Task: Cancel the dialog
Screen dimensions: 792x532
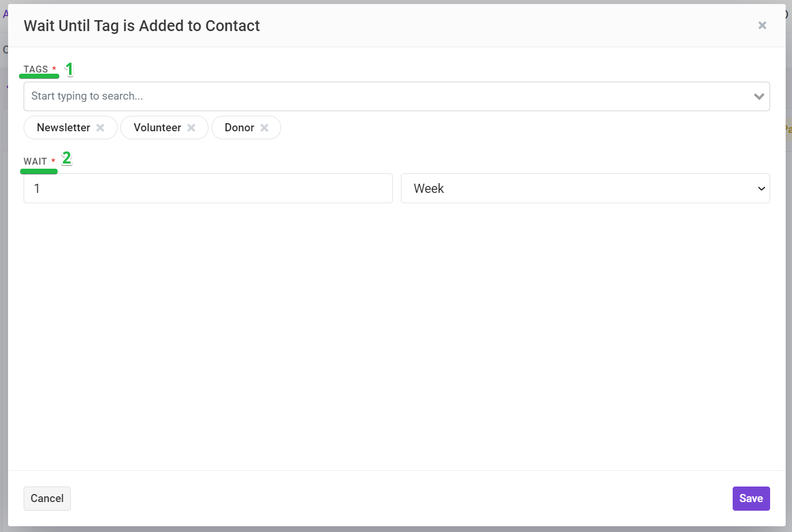Action: pos(47,499)
